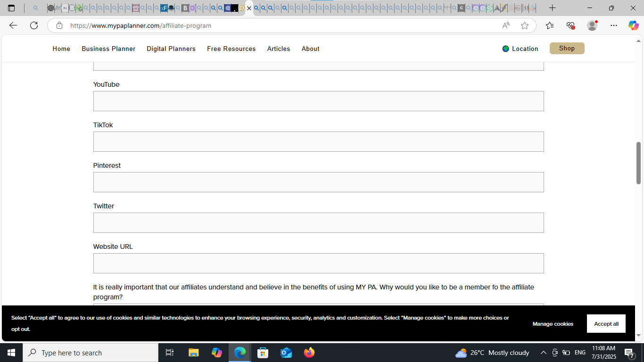Click Manage cookies button
This screenshot has height=362, width=644.
coord(553,324)
